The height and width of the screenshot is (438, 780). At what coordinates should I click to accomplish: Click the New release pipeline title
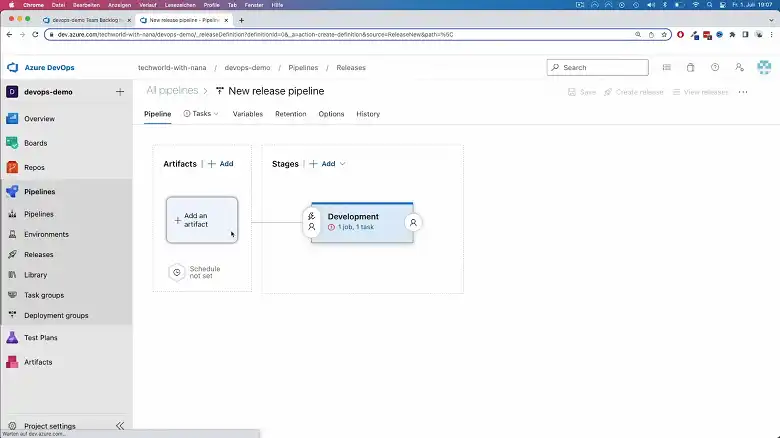point(276,91)
